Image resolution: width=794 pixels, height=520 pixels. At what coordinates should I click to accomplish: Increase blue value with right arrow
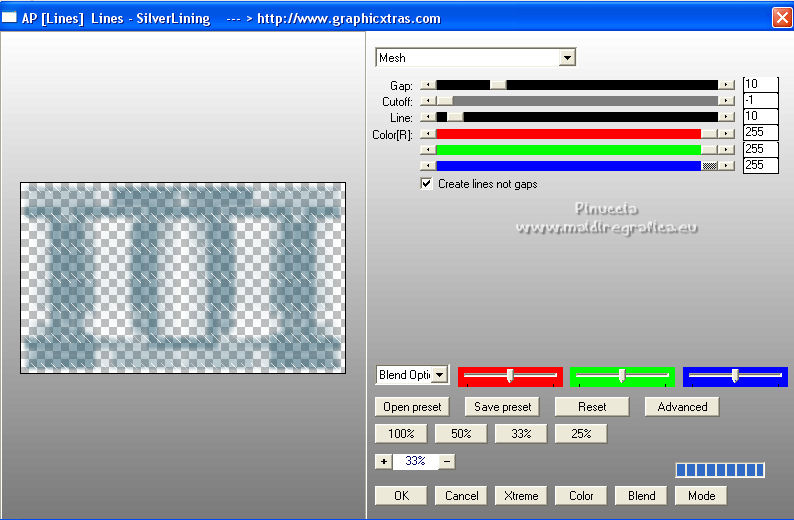coord(726,166)
